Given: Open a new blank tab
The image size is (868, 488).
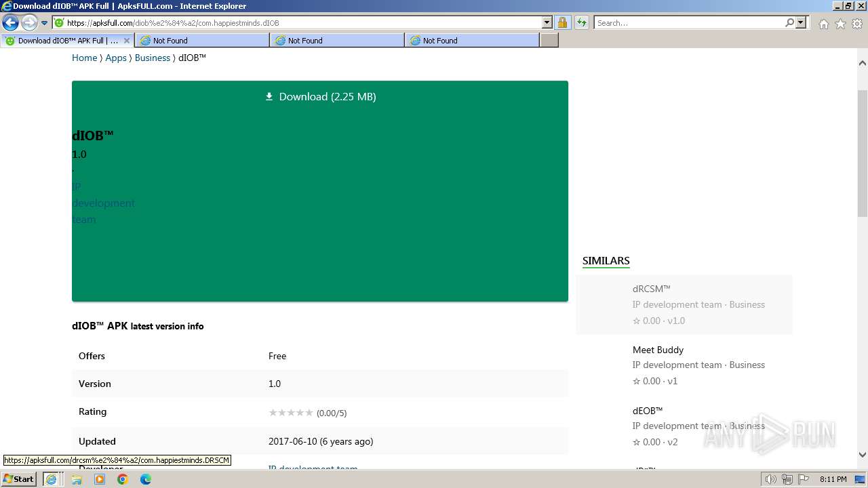Looking at the screenshot, I should point(549,41).
